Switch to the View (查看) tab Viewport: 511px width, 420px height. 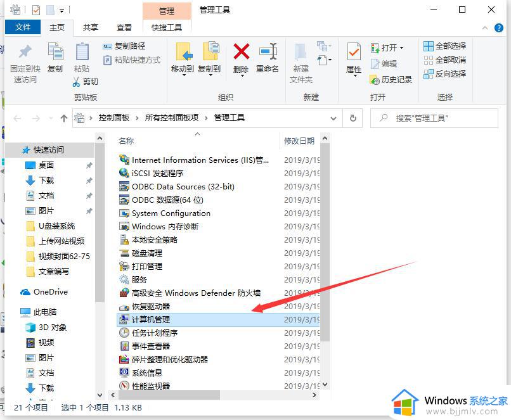point(124,28)
